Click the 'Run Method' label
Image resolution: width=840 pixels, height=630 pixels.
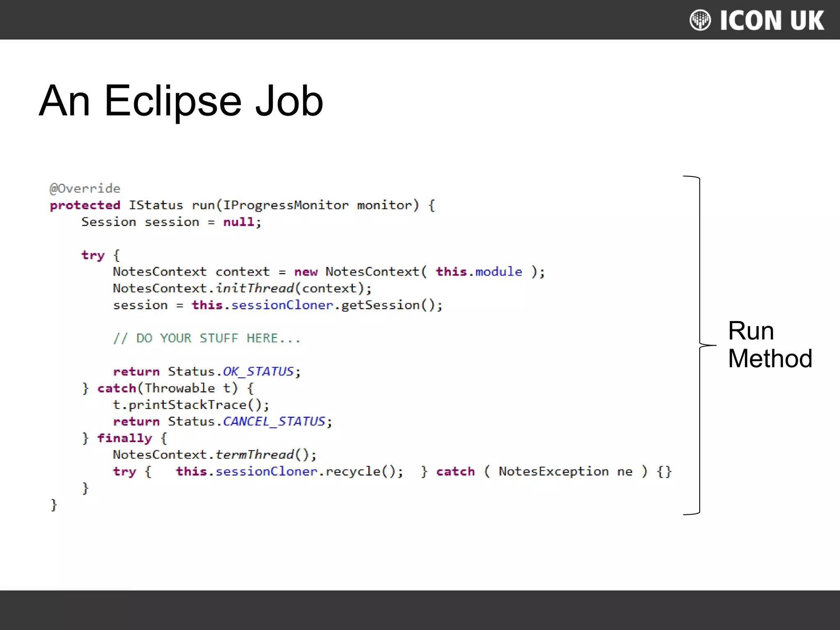tap(770, 345)
